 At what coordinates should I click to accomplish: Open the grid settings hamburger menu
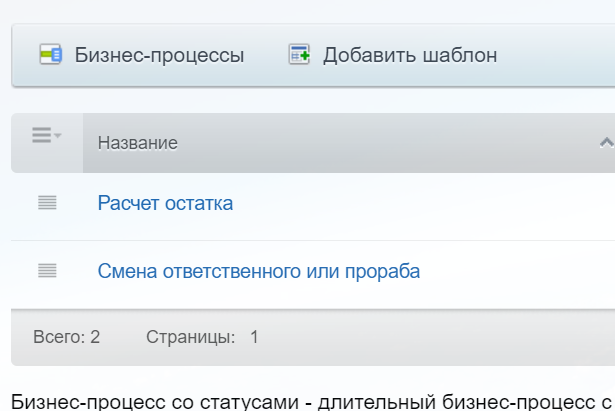(x=41, y=136)
